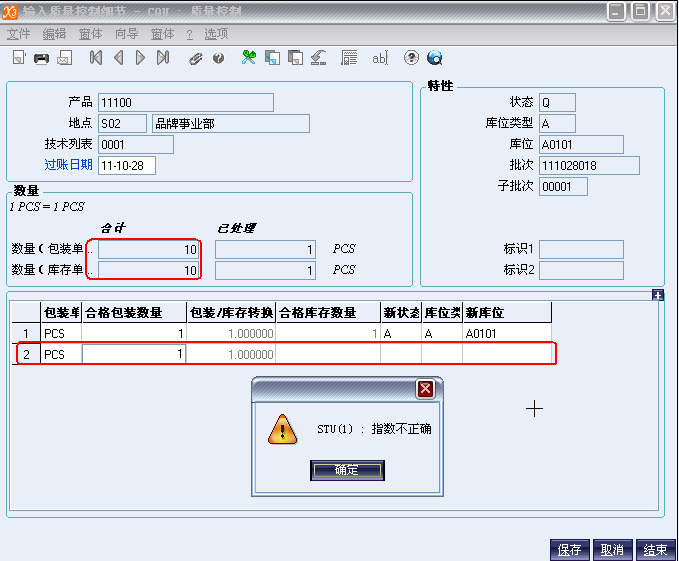Jump to last record arrow
The width and height of the screenshot is (679, 561).
[163, 58]
